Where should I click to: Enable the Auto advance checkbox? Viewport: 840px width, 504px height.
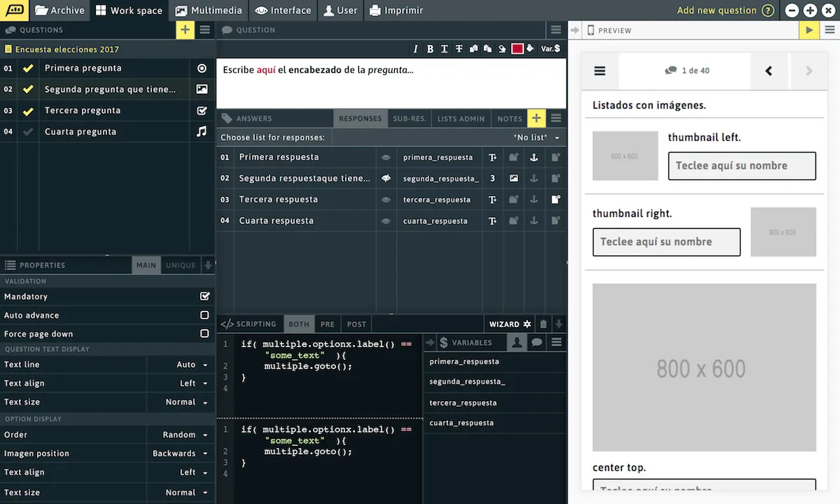(x=204, y=316)
